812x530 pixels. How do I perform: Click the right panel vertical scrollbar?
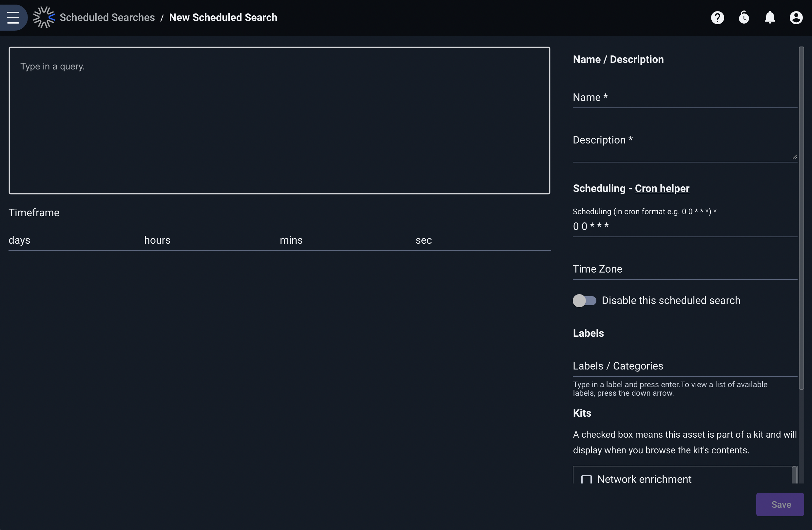click(x=802, y=218)
